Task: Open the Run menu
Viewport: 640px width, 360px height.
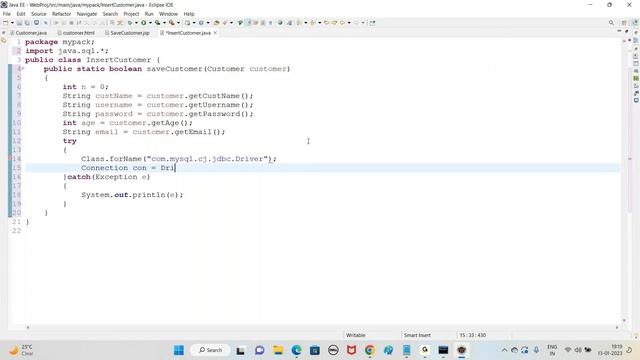Action: pos(149,14)
